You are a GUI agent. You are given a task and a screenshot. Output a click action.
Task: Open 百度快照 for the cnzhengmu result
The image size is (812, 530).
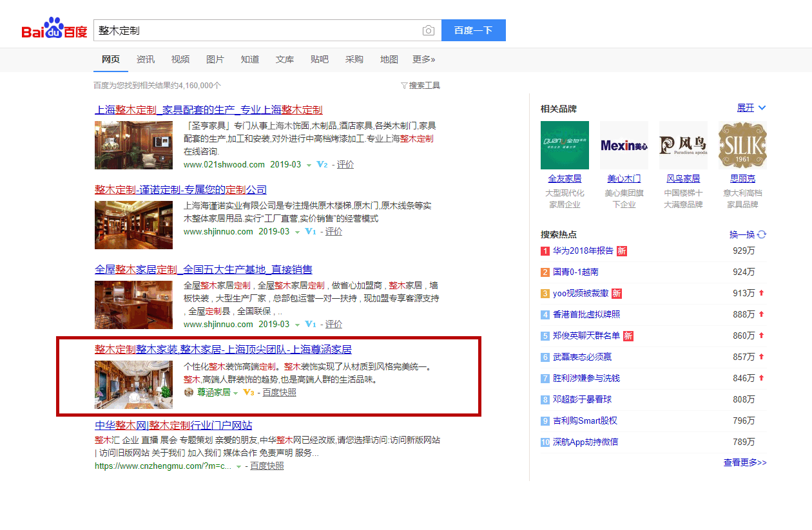(x=267, y=466)
